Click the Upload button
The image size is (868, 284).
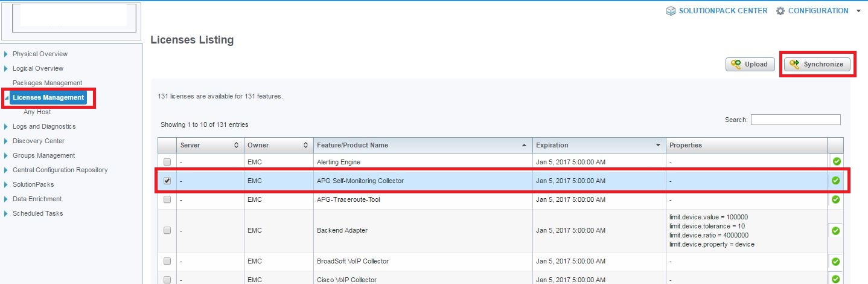point(750,65)
